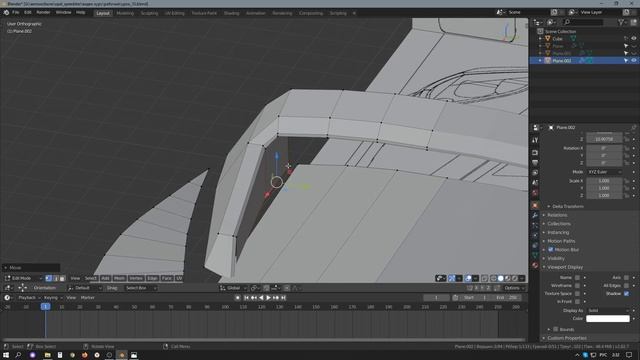The width and height of the screenshot is (640, 360).
Task: Toggle X-ray view icon
Action: tap(484, 278)
